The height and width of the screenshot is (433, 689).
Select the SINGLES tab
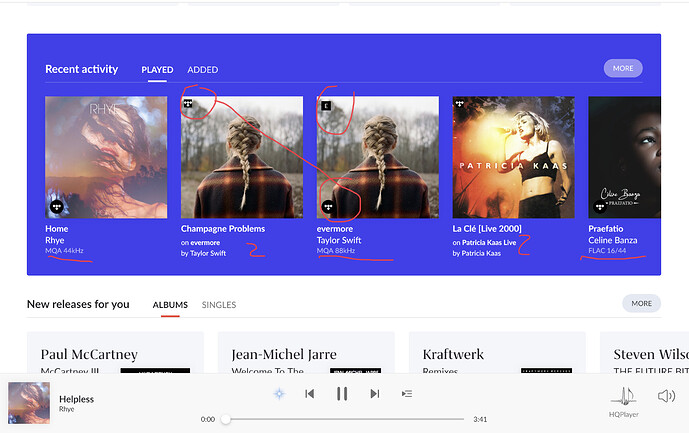(x=219, y=305)
